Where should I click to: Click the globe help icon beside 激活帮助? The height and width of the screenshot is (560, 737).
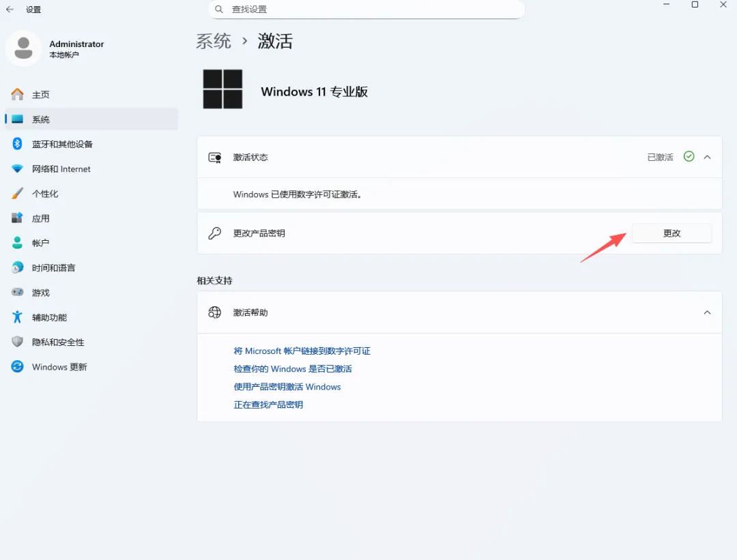[x=215, y=312]
